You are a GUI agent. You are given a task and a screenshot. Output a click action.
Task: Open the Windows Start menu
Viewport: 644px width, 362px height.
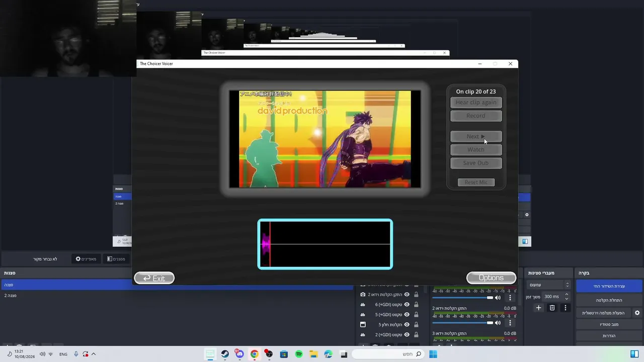point(433,354)
